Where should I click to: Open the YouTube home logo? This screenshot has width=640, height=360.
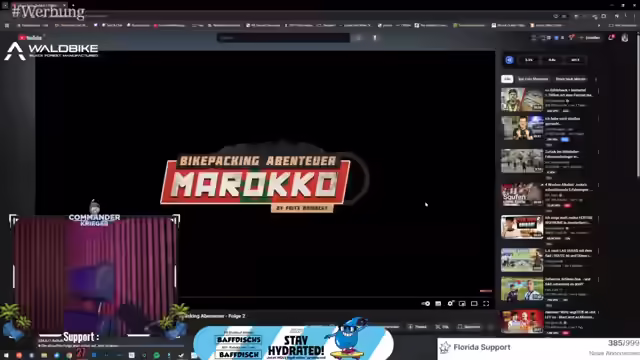[29, 38]
